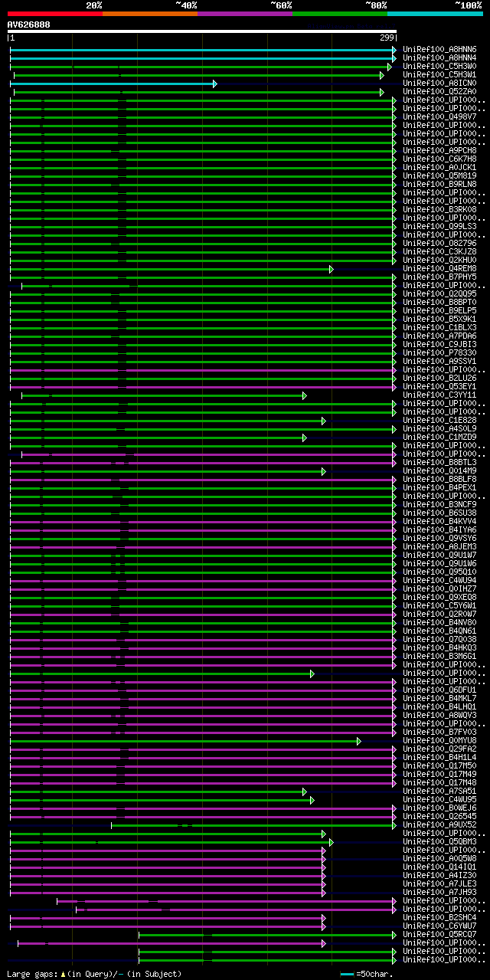Select the UniRef100_Q498V7 label

(439, 117)
